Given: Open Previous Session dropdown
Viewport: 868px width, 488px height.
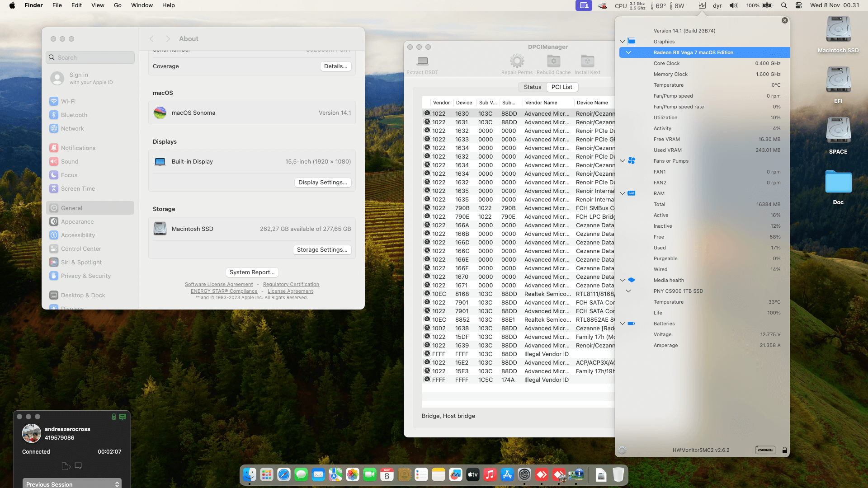Looking at the screenshot, I should [x=72, y=484].
